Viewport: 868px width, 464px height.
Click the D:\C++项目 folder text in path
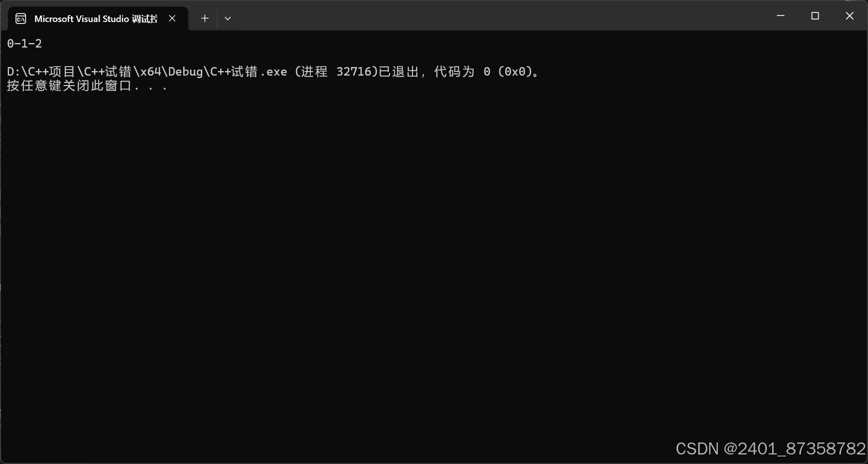(41, 72)
